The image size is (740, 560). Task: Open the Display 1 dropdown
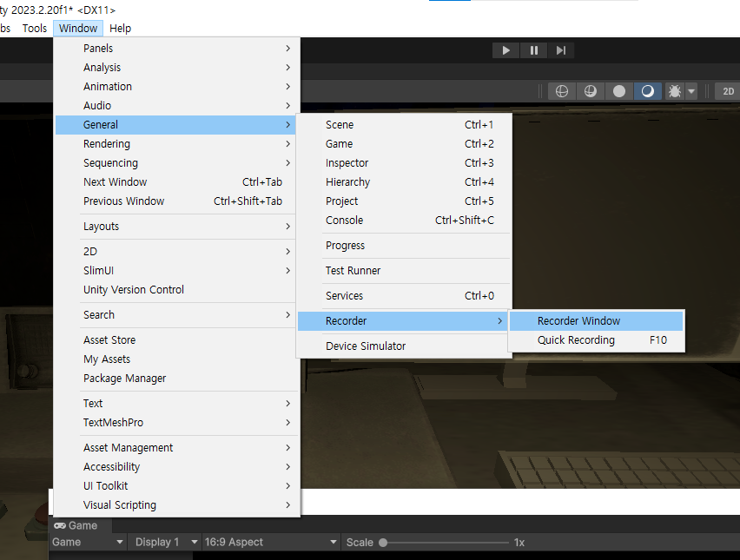[164, 542]
